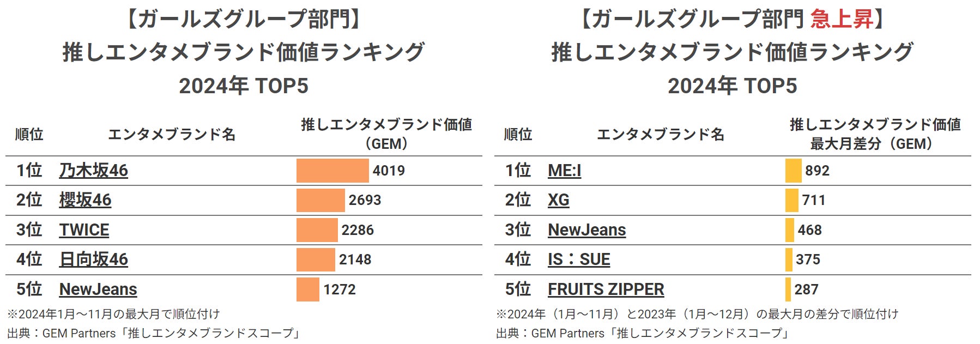Open the 櫻坂46 brand link
Image resolution: width=980 pixels, height=344 pixels.
85,200
